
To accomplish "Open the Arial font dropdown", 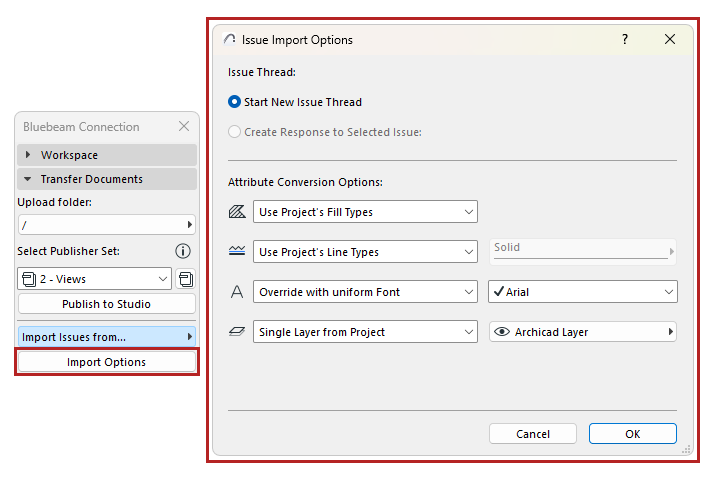I will [x=582, y=292].
